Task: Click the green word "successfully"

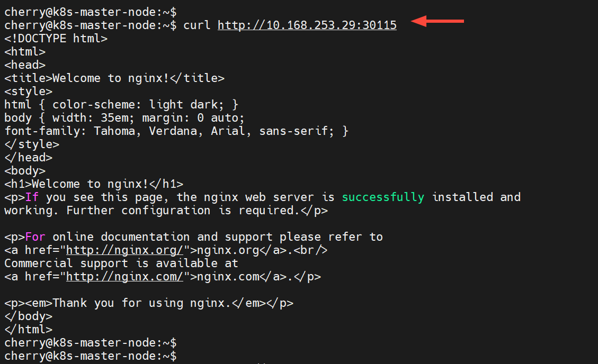Action: (383, 197)
